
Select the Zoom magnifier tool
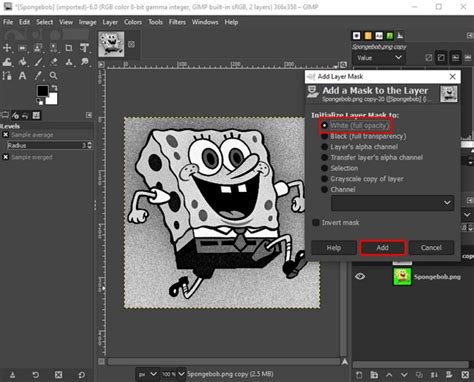tap(53, 76)
